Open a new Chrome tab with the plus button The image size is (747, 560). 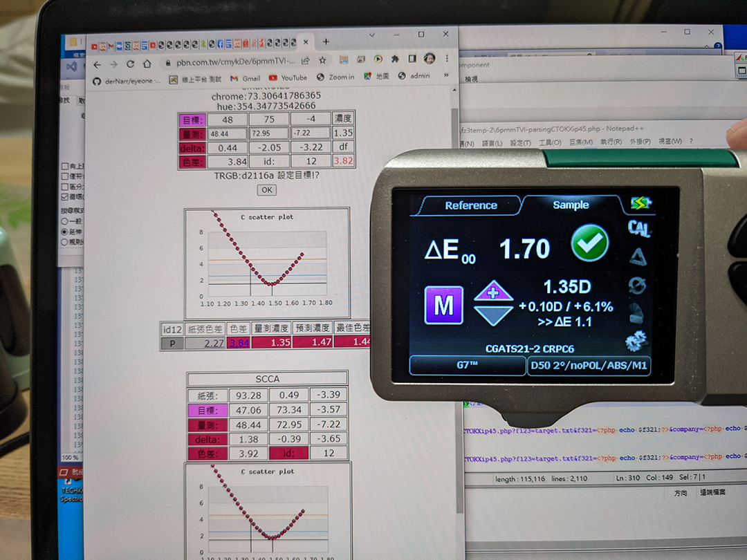click(326, 42)
